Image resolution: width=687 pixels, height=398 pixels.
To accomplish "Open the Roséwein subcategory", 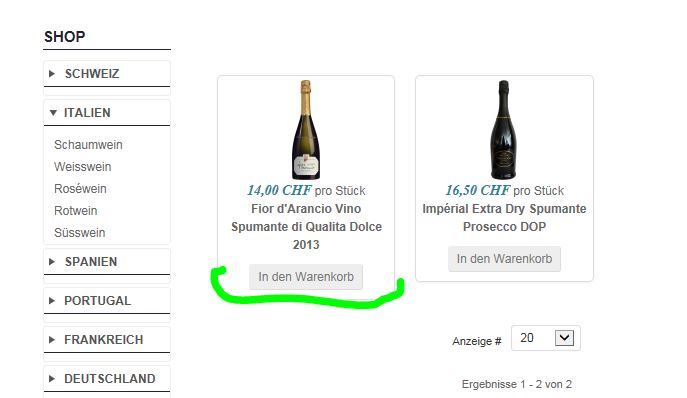I will pos(80,188).
